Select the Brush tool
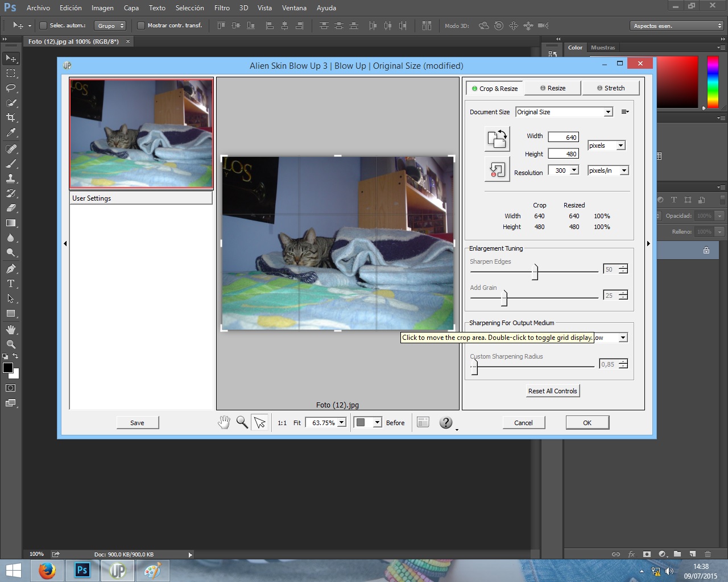Viewport: 728px width, 582px height. [x=11, y=164]
